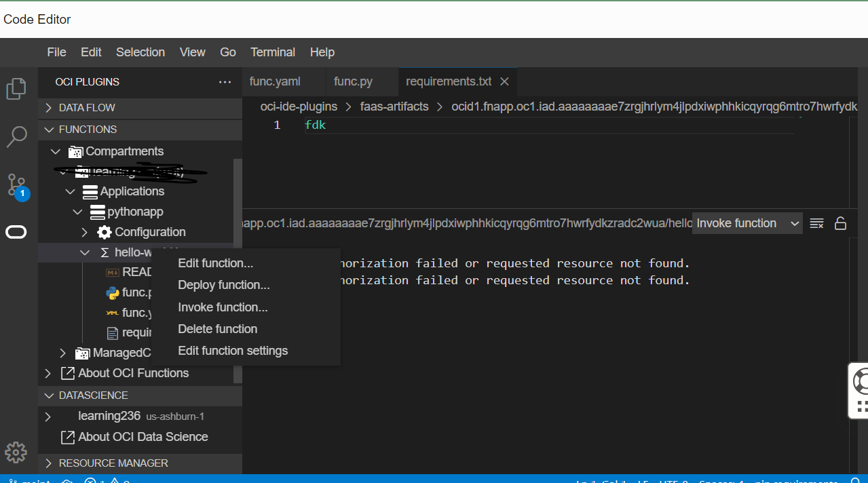The image size is (868, 483).
Task: Expand the RESOURCE MANAGER section
Action: point(48,463)
